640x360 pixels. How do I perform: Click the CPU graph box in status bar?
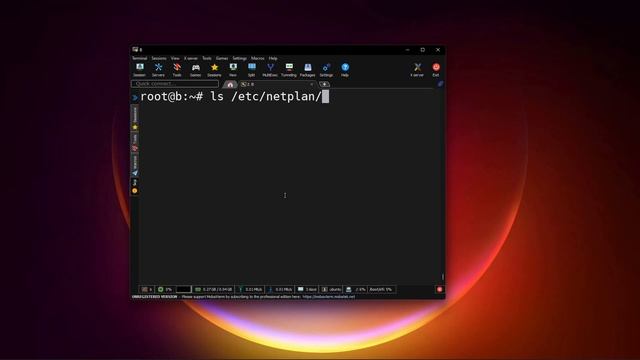click(184, 289)
